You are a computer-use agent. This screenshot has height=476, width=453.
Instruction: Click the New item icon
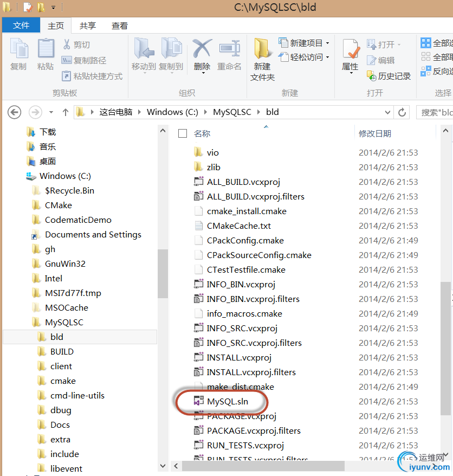(283, 43)
